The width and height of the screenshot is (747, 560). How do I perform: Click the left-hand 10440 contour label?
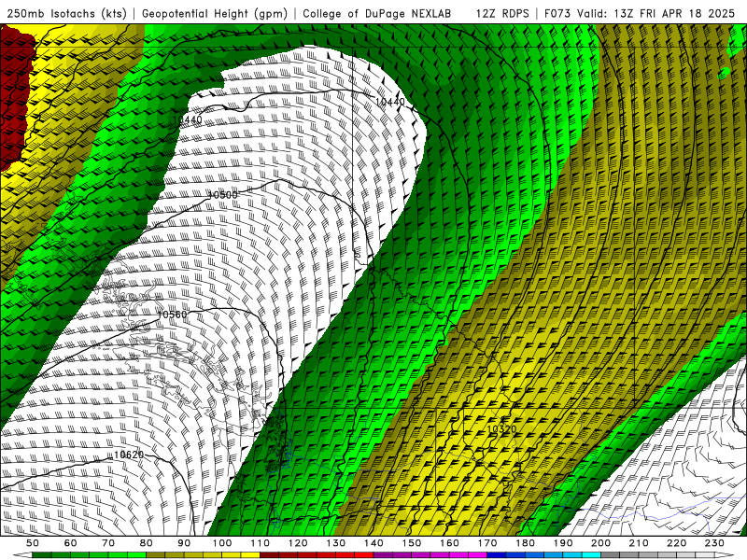coord(188,119)
